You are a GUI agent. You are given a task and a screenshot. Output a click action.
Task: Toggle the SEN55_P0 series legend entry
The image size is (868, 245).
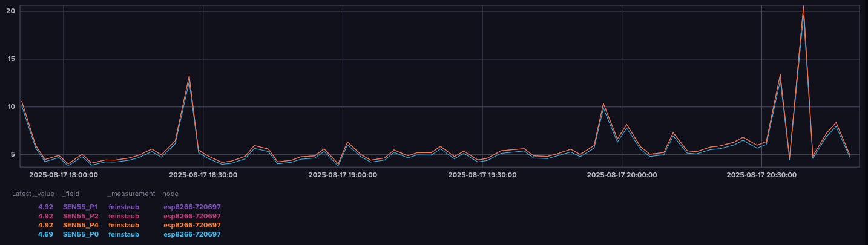click(80, 234)
